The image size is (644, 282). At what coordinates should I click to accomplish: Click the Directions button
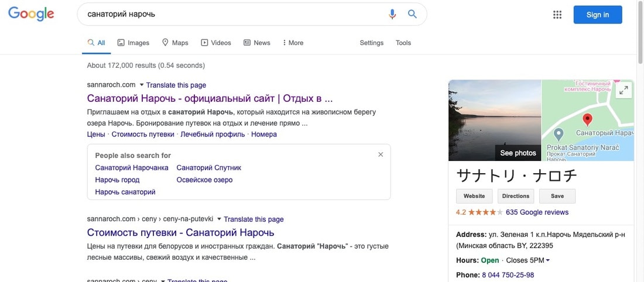[516, 196]
